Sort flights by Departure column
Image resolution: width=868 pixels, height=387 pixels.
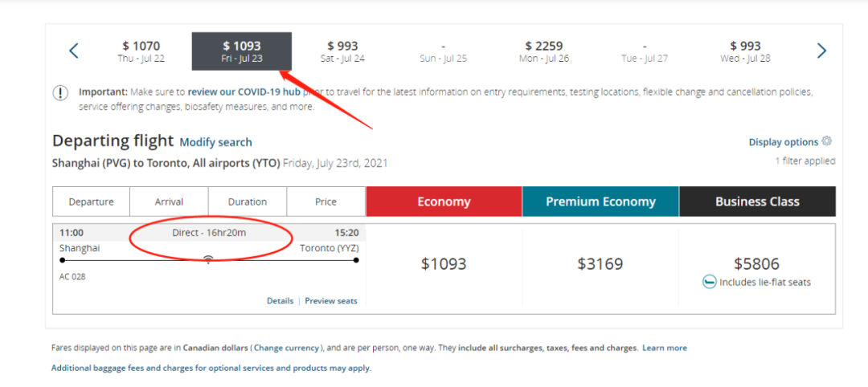pyautogui.click(x=91, y=202)
